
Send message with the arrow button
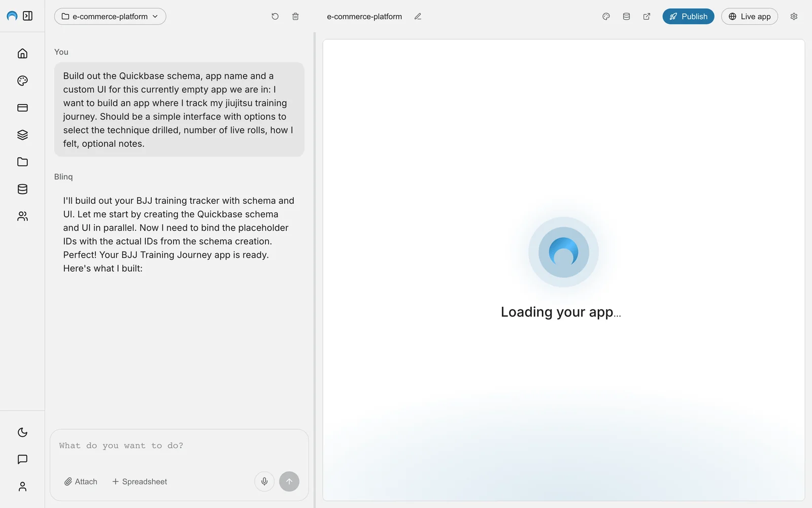[x=289, y=481]
